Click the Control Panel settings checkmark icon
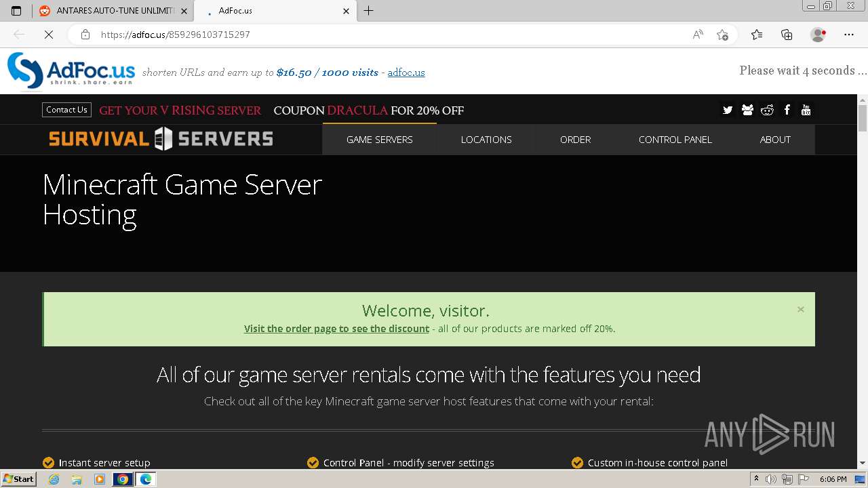The width and height of the screenshot is (868, 488). point(313,463)
